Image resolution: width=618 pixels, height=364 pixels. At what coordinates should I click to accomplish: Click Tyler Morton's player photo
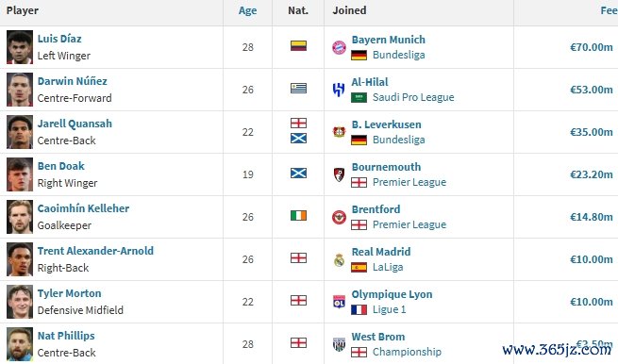20,302
